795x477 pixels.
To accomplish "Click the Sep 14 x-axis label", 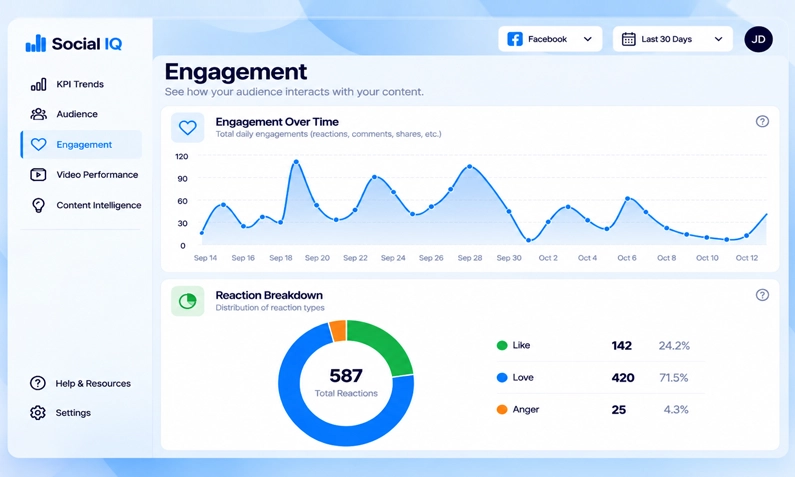I will click(205, 258).
